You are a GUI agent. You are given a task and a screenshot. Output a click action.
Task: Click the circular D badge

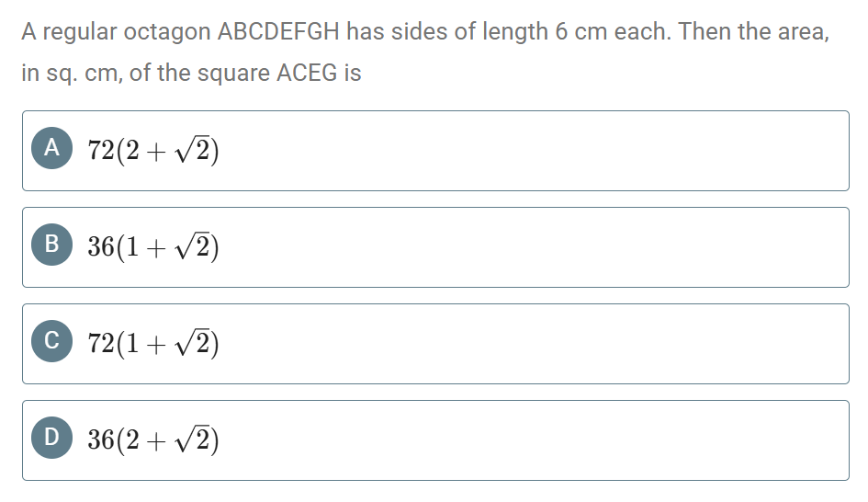(x=51, y=438)
